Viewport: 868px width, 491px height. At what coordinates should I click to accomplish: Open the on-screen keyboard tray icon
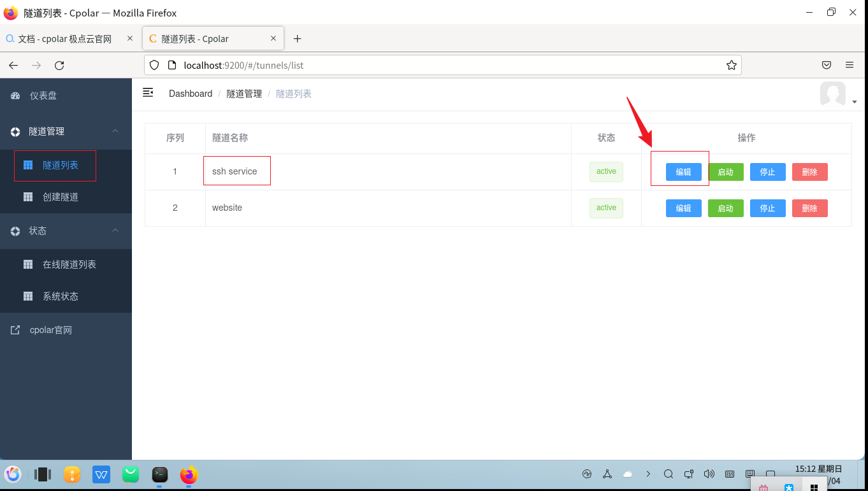(730, 474)
